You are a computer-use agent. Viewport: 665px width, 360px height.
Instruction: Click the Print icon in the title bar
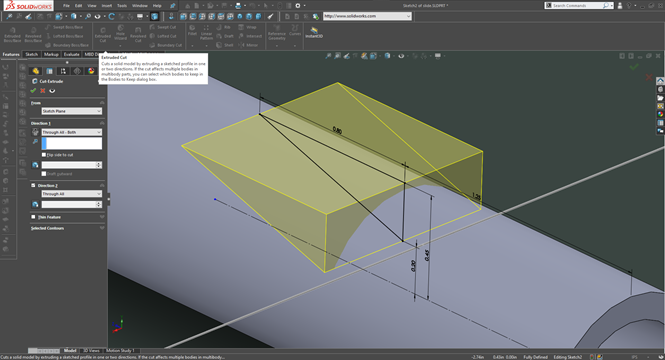click(x=238, y=6)
